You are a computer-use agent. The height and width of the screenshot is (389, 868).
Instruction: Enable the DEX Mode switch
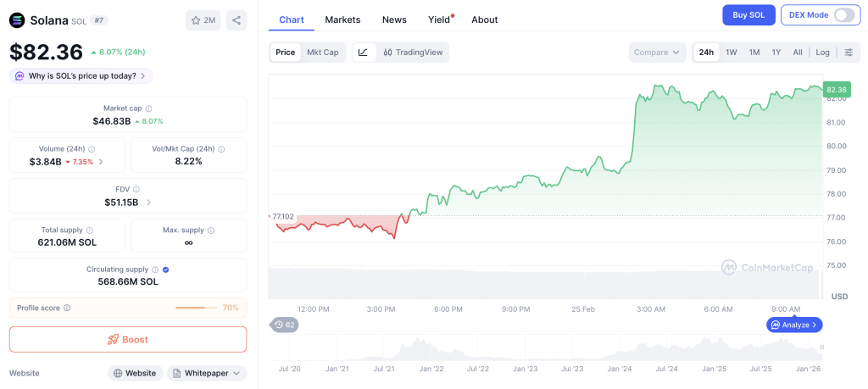click(844, 14)
